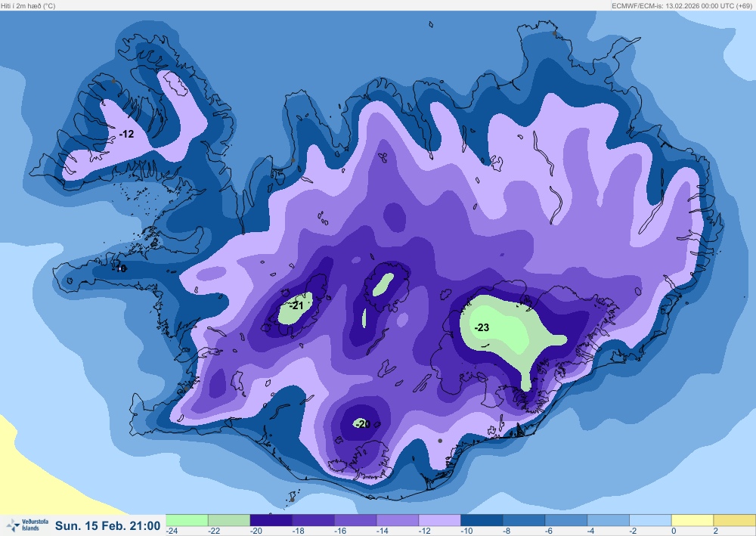Click the -14 legend value

tap(383, 531)
